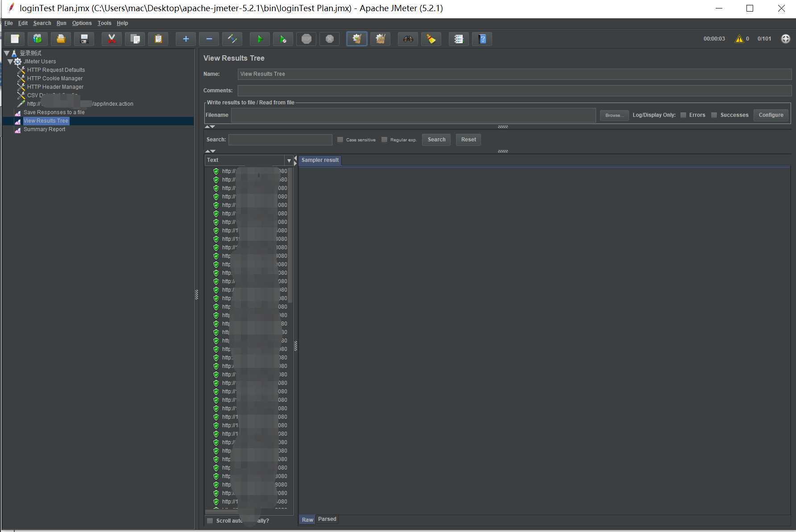Save the test plan with disk icon
The image size is (796, 532).
click(x=84, y=39)
